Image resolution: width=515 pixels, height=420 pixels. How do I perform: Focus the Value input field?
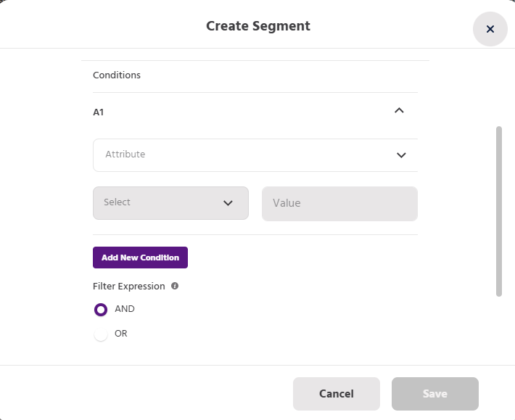[x=339, y=203]
